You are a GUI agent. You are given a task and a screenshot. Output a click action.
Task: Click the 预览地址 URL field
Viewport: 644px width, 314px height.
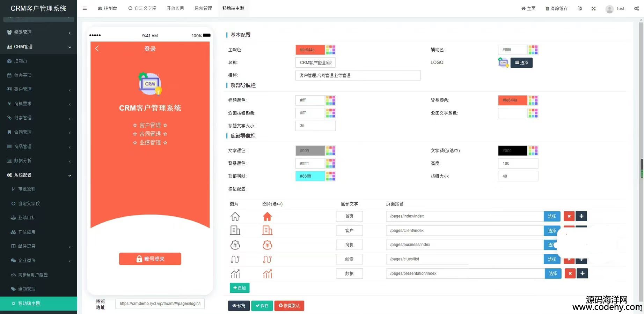[x=160, y=304]
